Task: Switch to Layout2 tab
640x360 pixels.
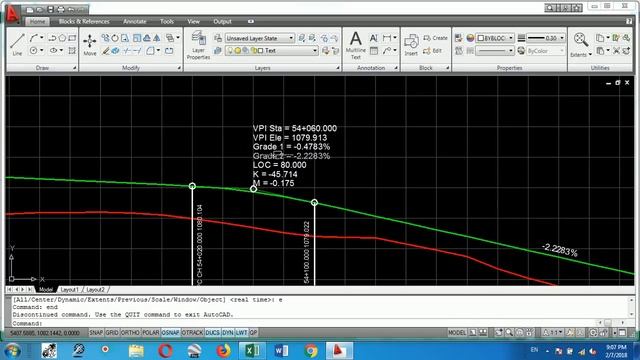Action: click(96, 289)
